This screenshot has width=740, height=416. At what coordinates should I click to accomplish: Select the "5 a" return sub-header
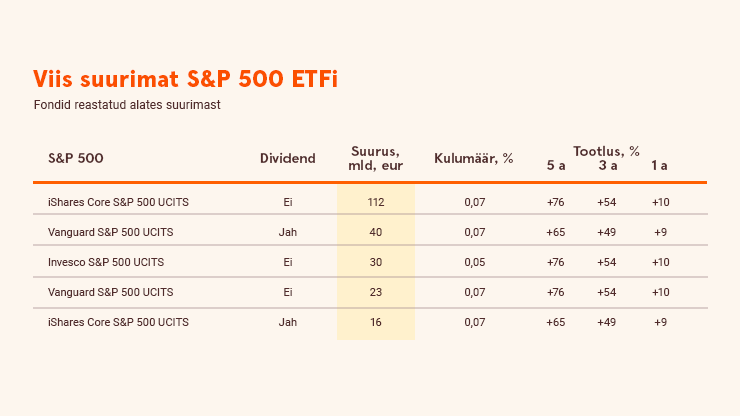(x=556, y=165)
